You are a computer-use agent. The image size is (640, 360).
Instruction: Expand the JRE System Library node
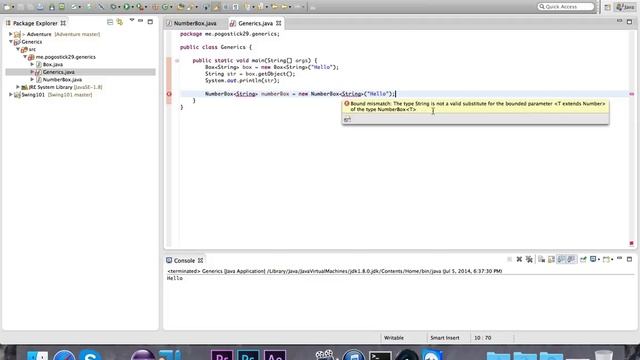18,87
